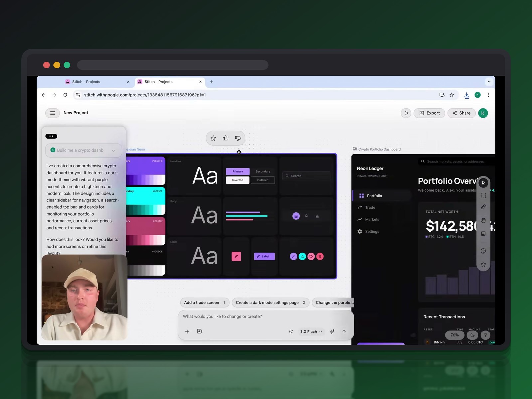Open the 3.0 Flash model dropdown
Viewport: 532px width, 399px height.
pyautogui.click(x=311, y=332)
